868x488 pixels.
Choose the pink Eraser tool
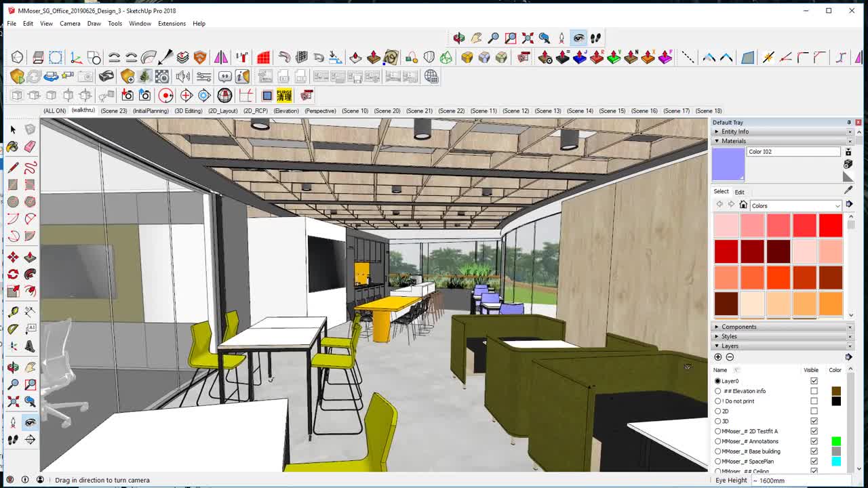pyautogui.click(x=30, y=146)
